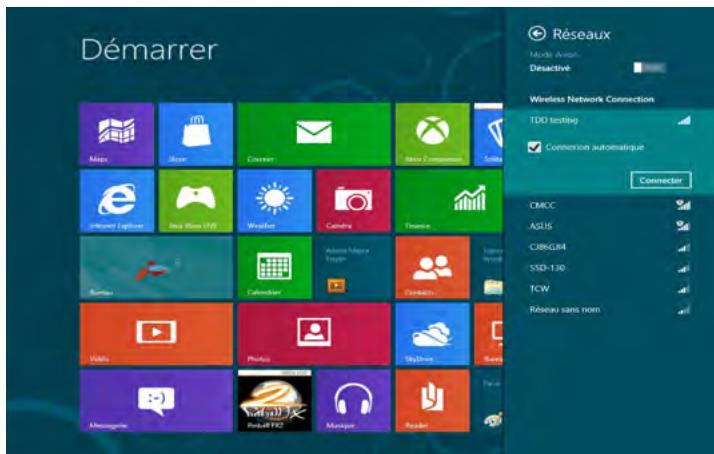Open the Courrier mail tile

click(x=312, y=132)
